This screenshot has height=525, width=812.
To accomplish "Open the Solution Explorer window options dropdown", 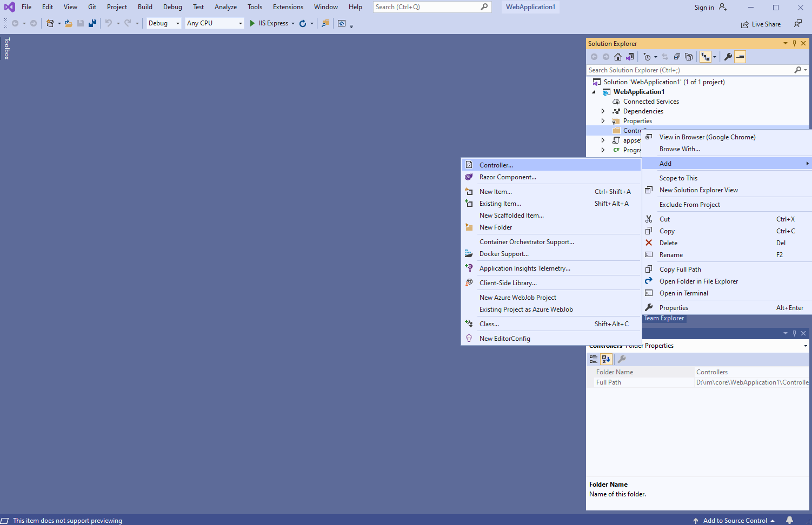I will (x=786, y=43).
